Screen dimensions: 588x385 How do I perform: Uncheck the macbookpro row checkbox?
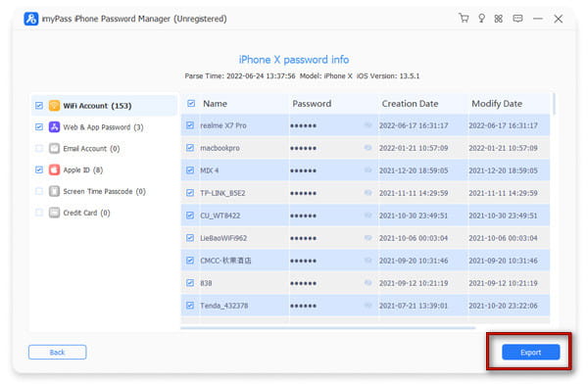[x=190, y=148]
